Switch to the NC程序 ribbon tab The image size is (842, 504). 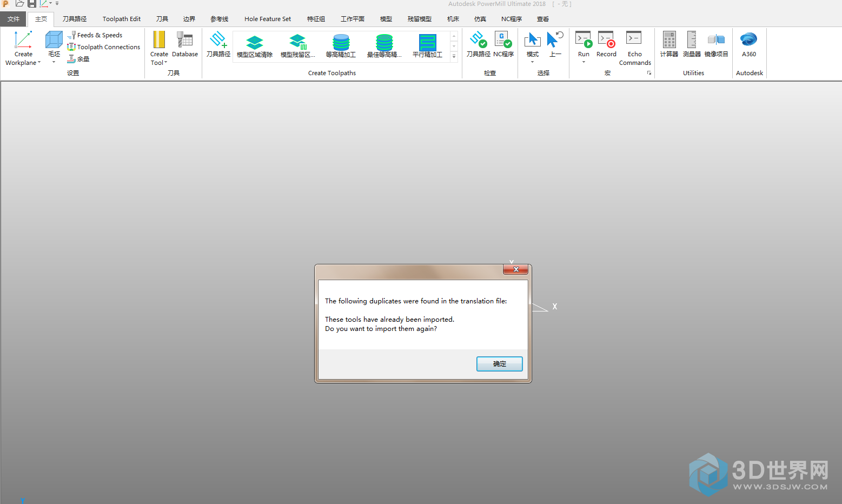coord(512,19)
